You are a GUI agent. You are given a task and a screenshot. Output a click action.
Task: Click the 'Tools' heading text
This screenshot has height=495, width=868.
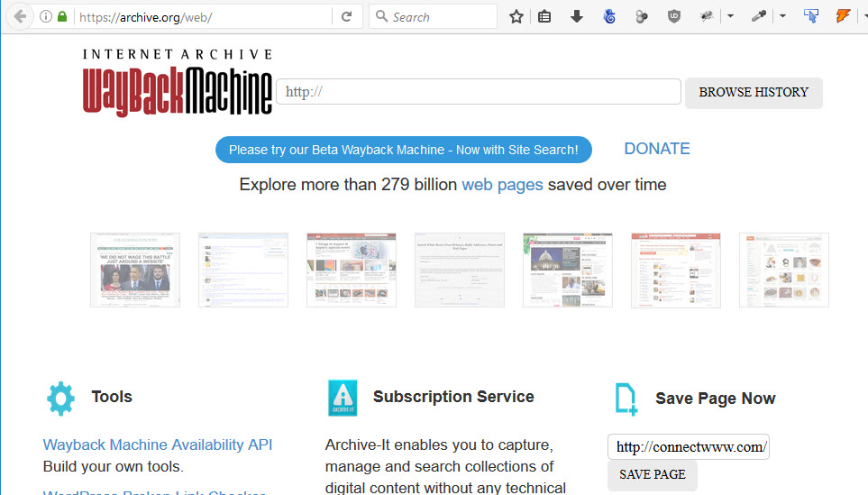(x=112, y=397)
